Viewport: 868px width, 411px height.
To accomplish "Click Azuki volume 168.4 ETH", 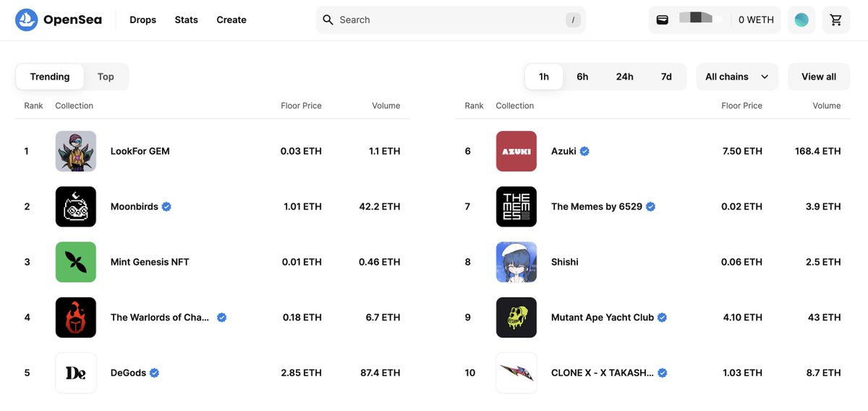I will 817,151.
